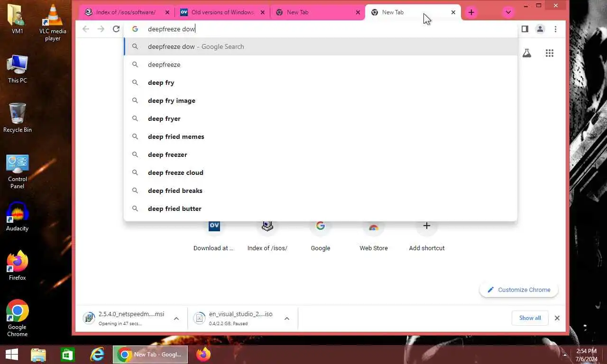The image size is (607, 364).
Task: Open the 'Download at ...' shortcut tile
Action: pos(214,236)
